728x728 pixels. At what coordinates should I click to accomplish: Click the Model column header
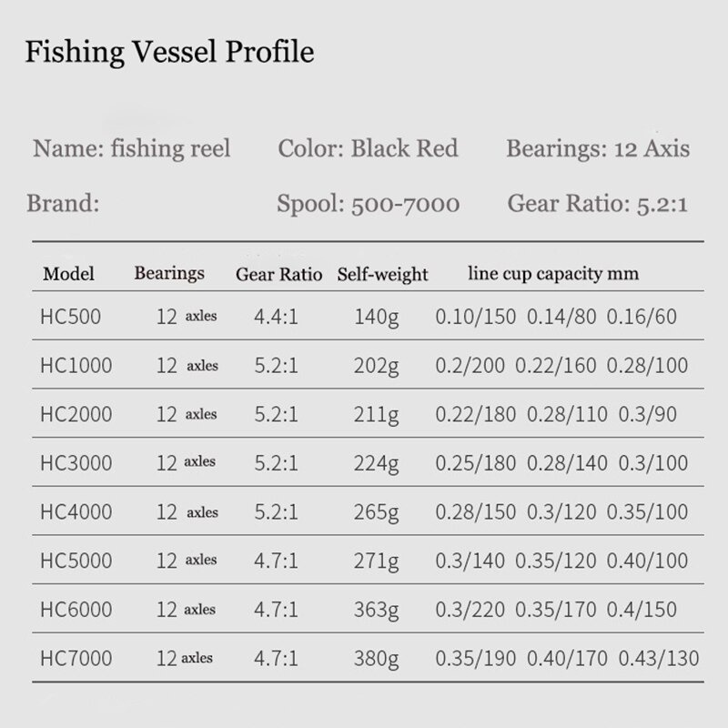pos(69,274)
